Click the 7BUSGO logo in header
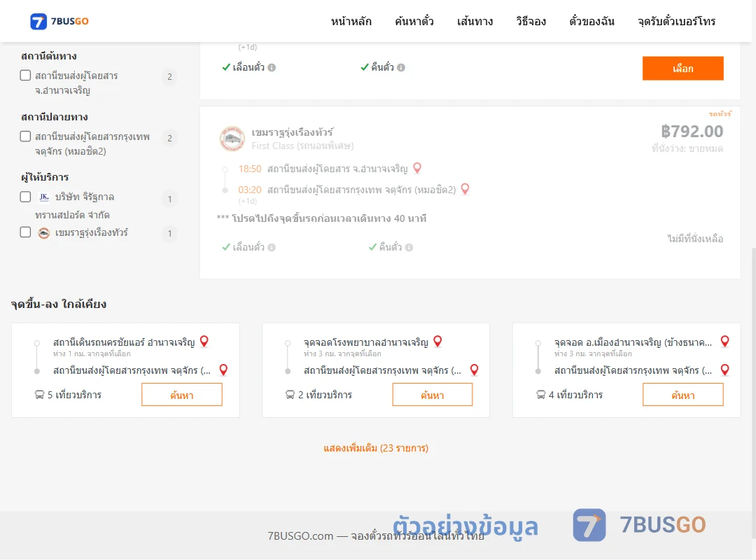This screenshot has width=756, height=560. tap(59, 21)
